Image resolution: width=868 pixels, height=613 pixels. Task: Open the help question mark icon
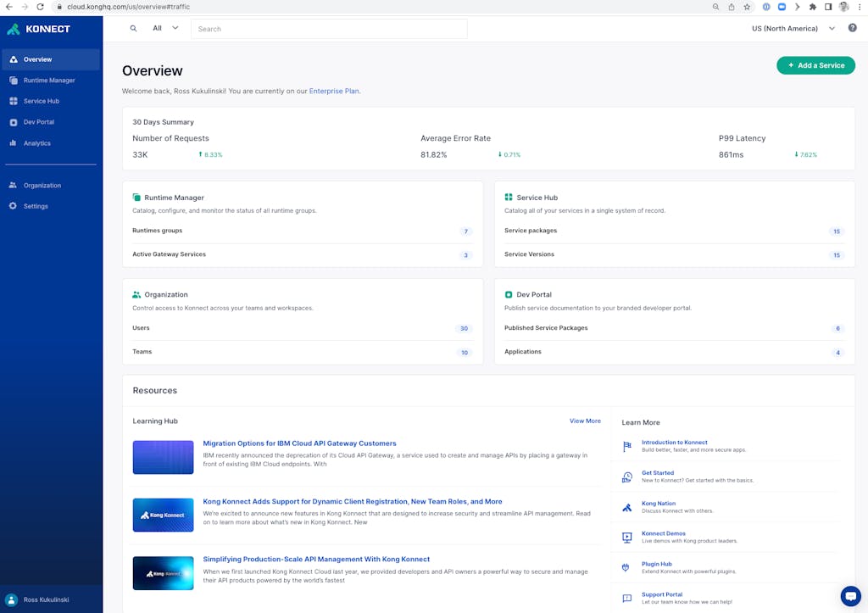pyautogui.click(x=852, y=28)
